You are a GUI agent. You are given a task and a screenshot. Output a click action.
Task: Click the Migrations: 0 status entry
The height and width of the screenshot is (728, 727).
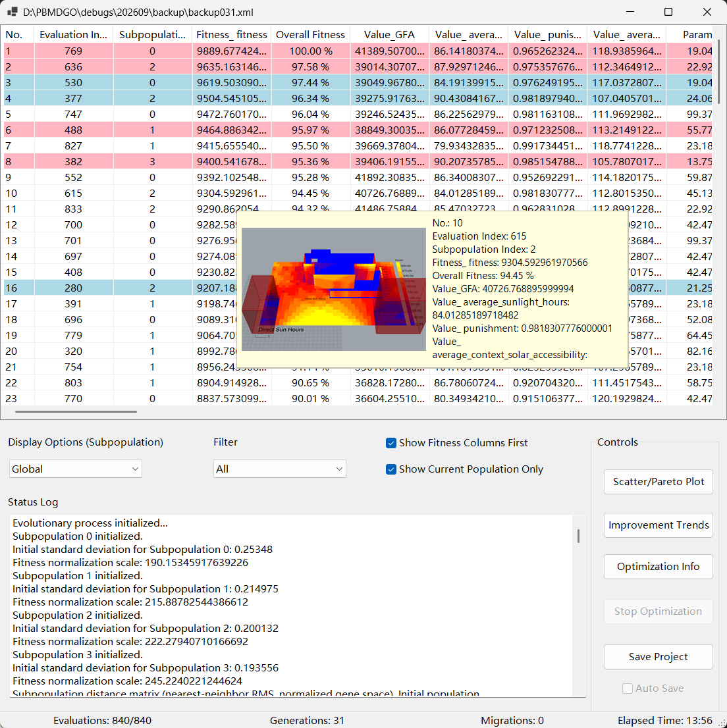point(512,721)
